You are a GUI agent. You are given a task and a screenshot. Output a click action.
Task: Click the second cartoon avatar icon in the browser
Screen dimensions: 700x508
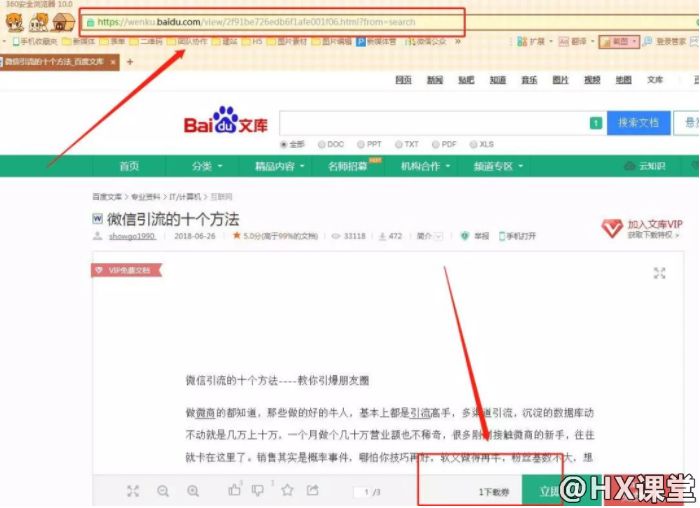click(39, 22)
